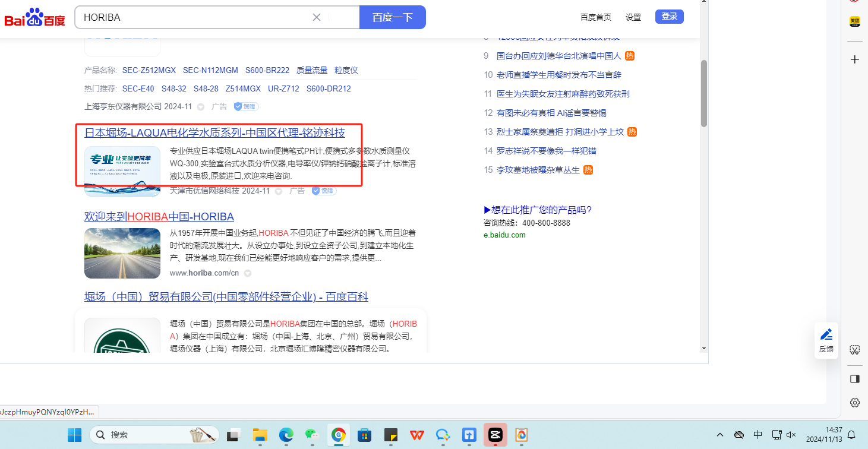Toggle the sidebar panel layout icon
Screen dimensions: 868x449
click(x=855, y=378)
